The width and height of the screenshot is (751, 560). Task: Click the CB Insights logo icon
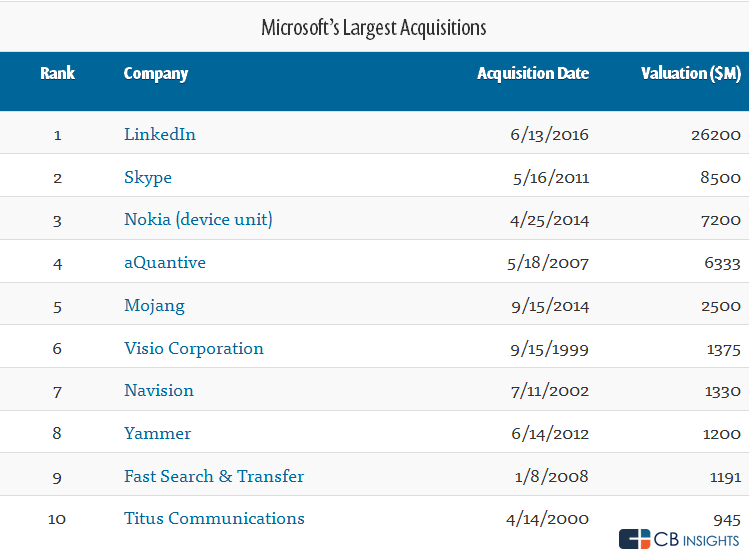(x=634, y=540)
